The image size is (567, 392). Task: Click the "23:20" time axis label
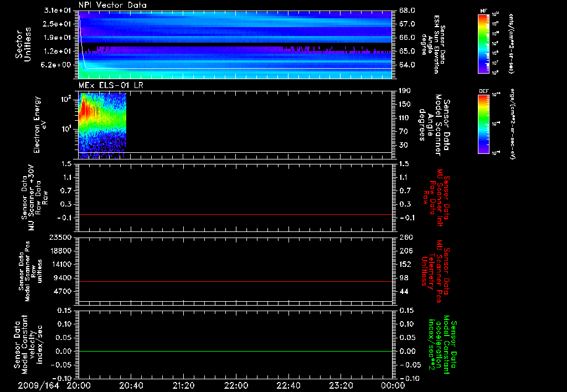pyautogui.click(x=341, y=386)
